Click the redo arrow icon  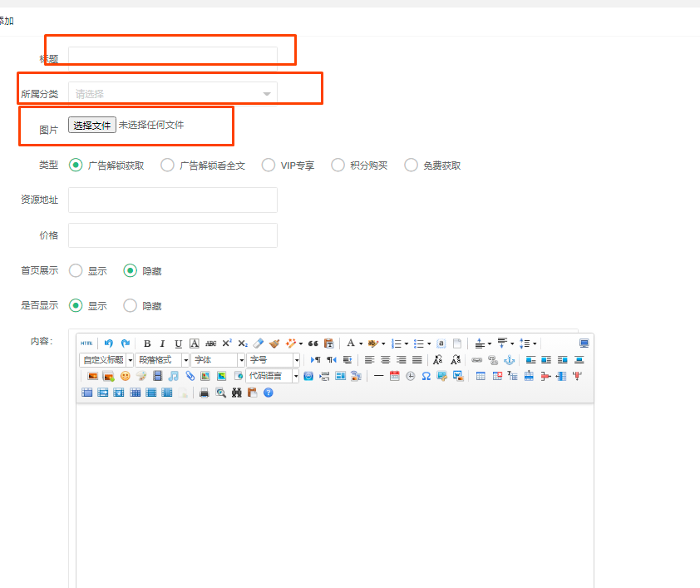(126, 343)
